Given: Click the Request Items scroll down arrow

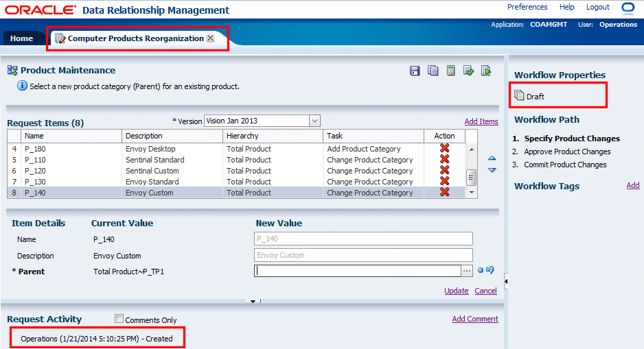Looking at the screenshot, I should pyautogui.click(x=472, y=193).
